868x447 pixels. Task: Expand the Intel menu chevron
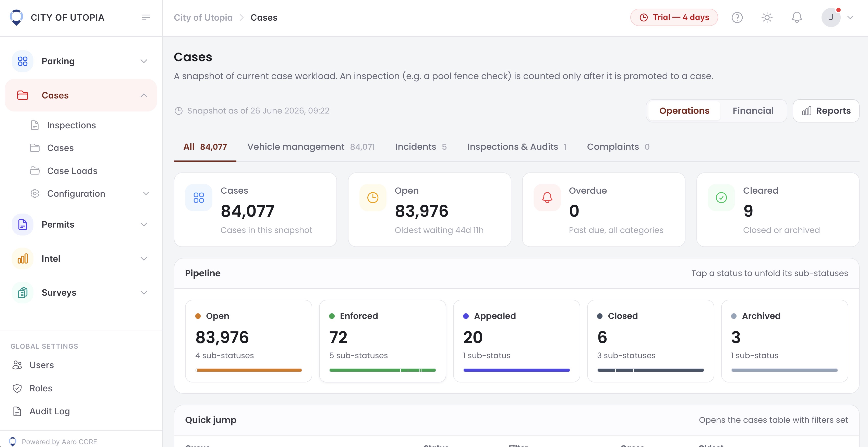tap(144, 259)
